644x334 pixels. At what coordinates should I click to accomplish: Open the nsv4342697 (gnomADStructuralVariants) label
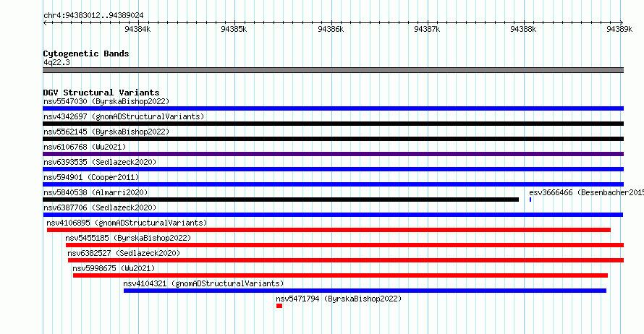tap(124, 116)
